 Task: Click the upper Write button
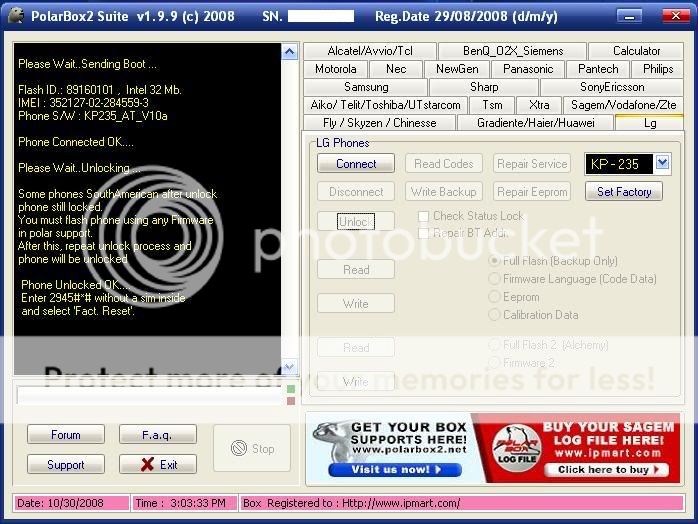tap(356, 303)
